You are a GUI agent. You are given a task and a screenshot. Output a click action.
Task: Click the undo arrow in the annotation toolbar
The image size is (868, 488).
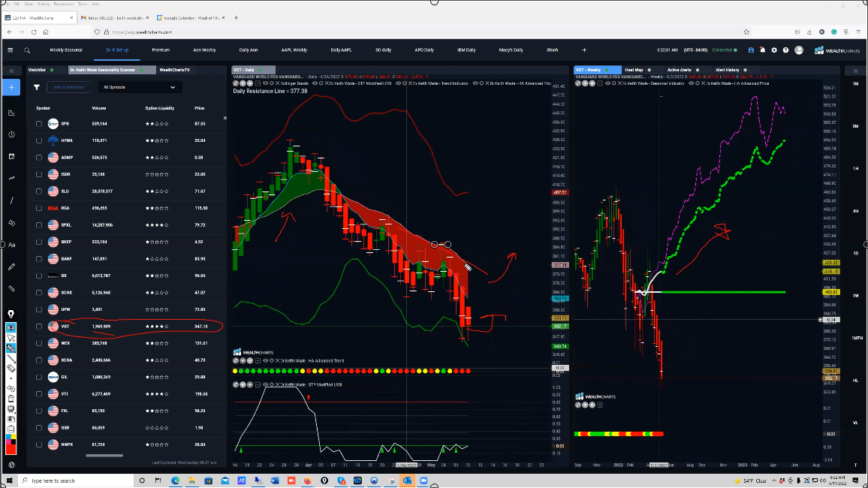point(11,389)
